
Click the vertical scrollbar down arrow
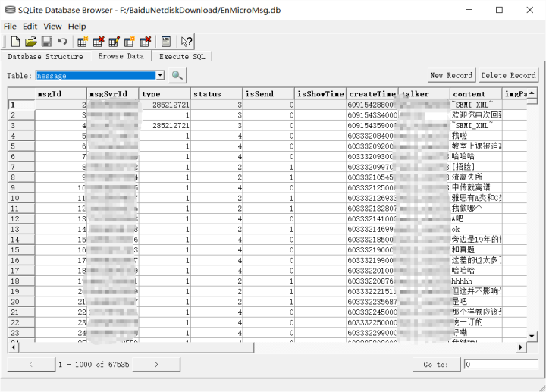(x=532, y=336)
